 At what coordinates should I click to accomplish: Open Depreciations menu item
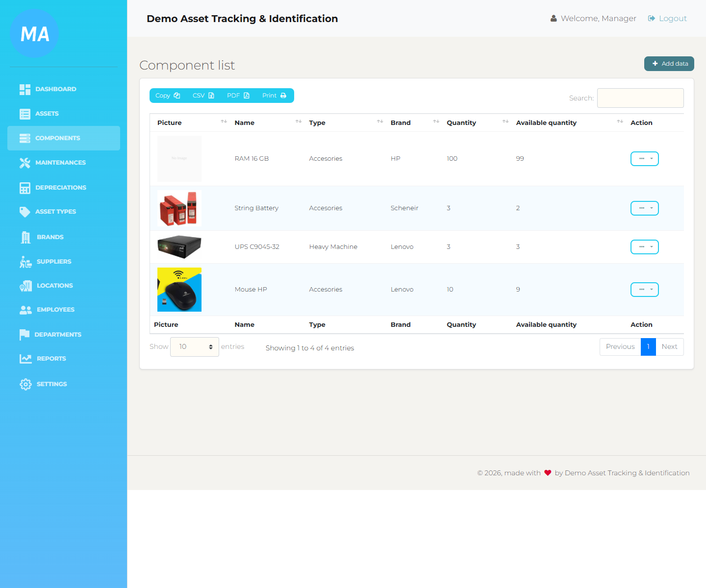64,188
